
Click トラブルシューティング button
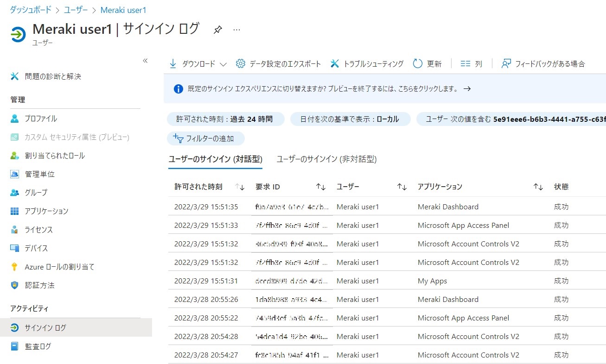tap(367, 64)
